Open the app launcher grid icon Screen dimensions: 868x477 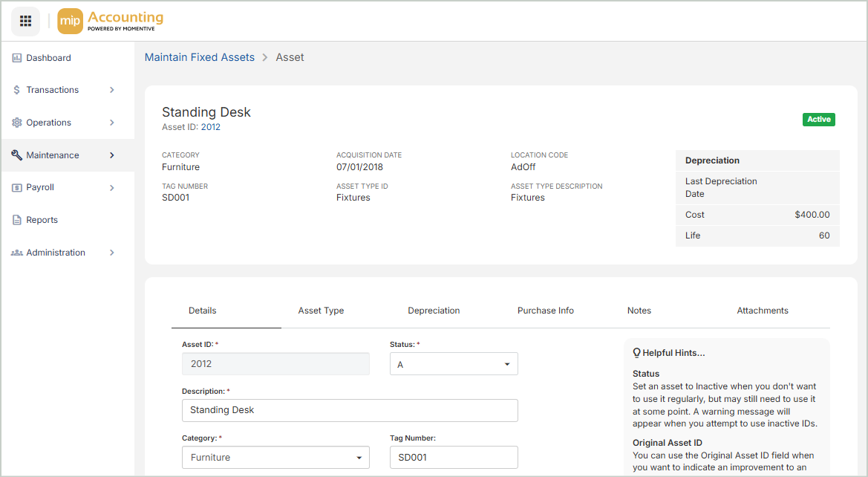click(x=25, y=21)
